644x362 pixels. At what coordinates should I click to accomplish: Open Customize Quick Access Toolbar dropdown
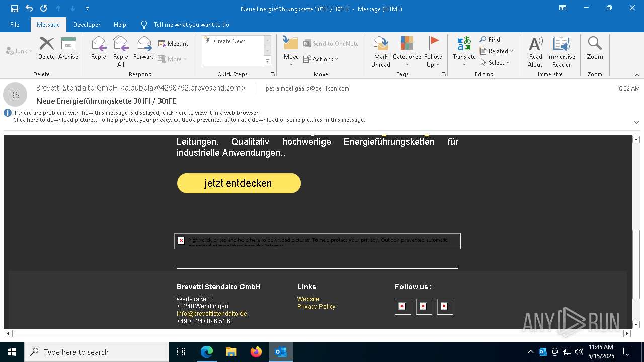coord(87,9)
